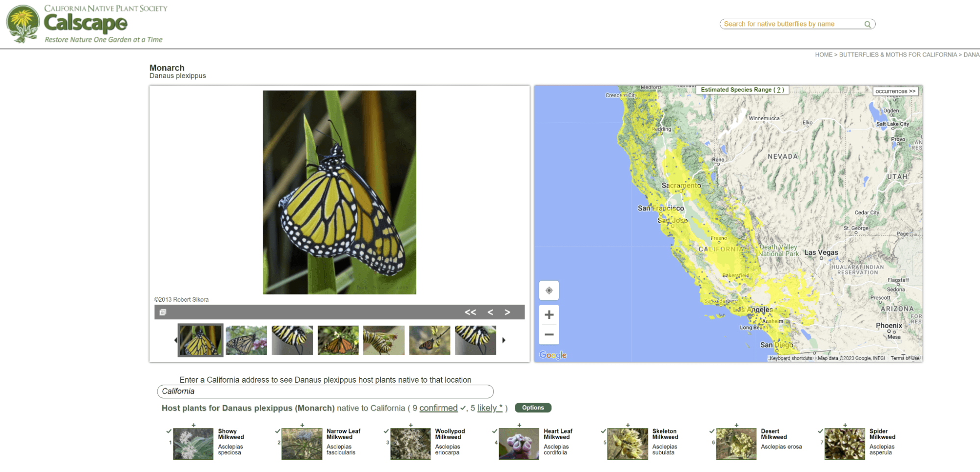
Task: Open the Options button for host plants
Action: click(x=533, y=408)
